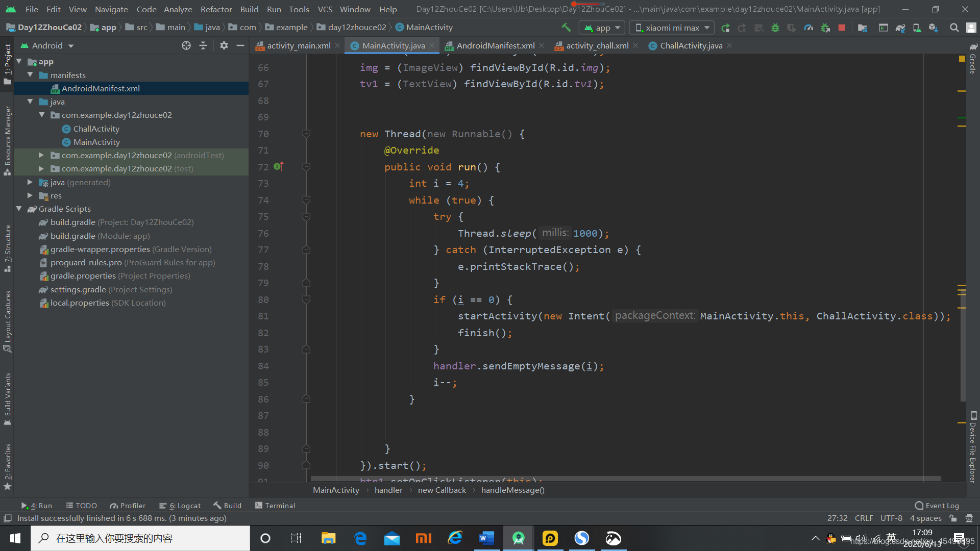This screenshot has height=551, width=980.
Task: Collapse the Gradle Scripts node
Action: click(19, 209)
